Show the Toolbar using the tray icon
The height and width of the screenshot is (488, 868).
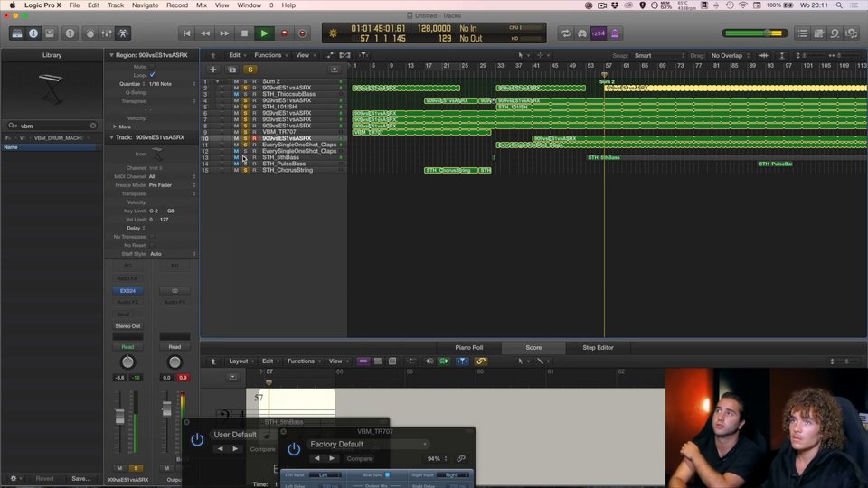click(50, 33)
